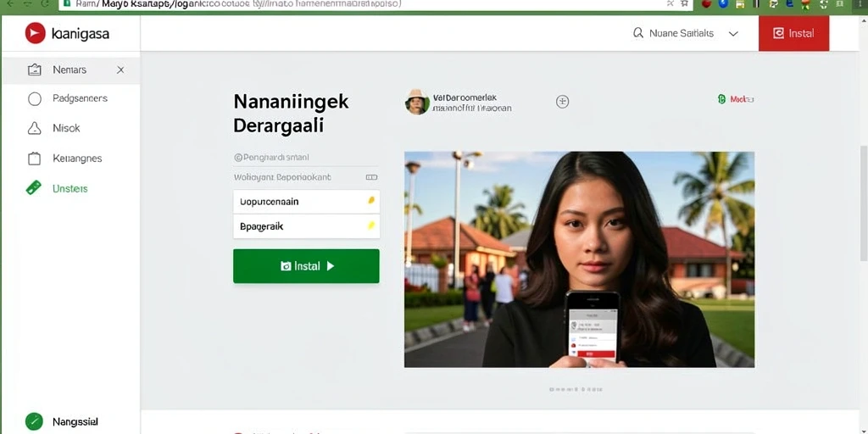This screenshot has width=868, height=434.
Task: Go to the green Unsters item
Action: 71,188
